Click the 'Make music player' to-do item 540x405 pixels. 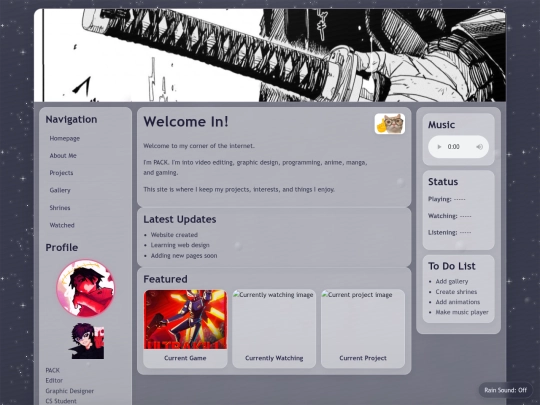coord(462,312)
